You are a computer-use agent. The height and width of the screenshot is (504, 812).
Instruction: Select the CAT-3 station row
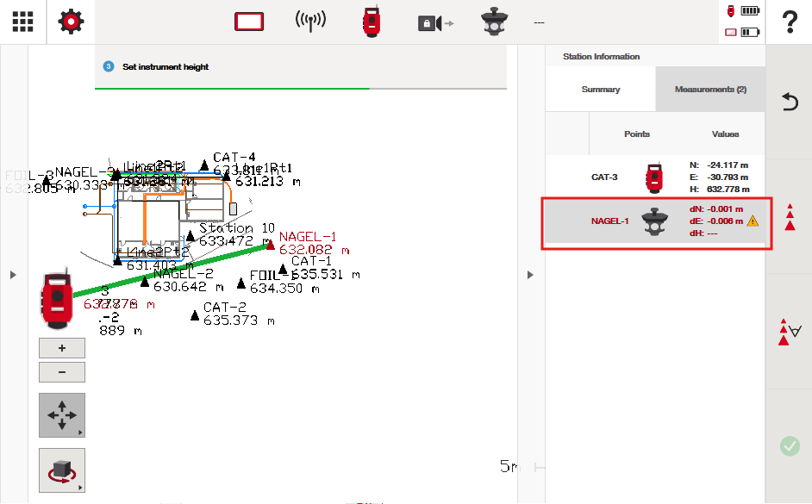coord(656,177)
